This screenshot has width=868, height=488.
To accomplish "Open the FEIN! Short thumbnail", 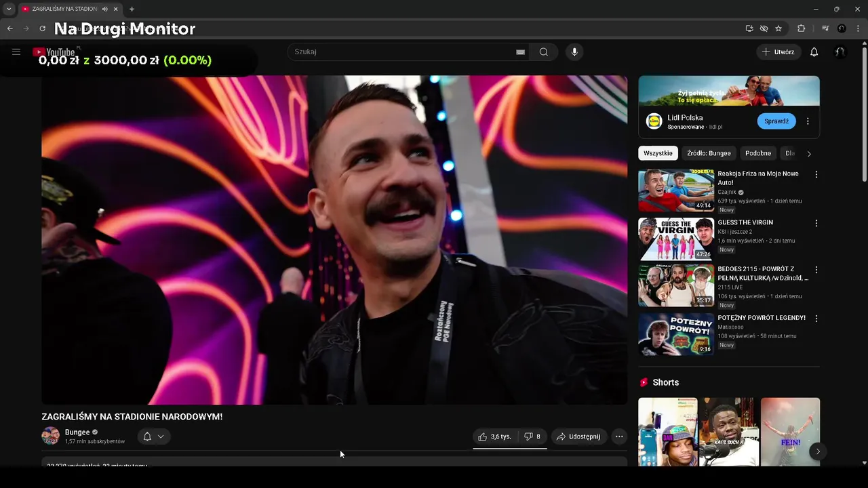I will [790, 432].
